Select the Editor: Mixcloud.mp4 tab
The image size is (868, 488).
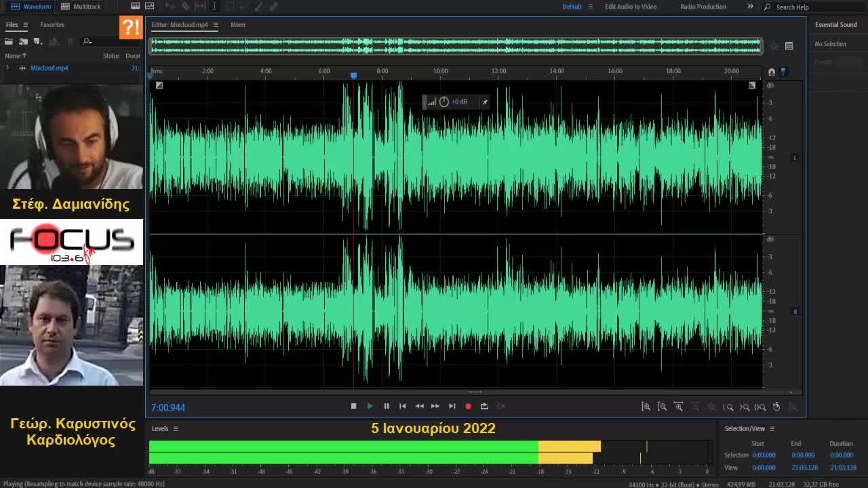[180, 25]
